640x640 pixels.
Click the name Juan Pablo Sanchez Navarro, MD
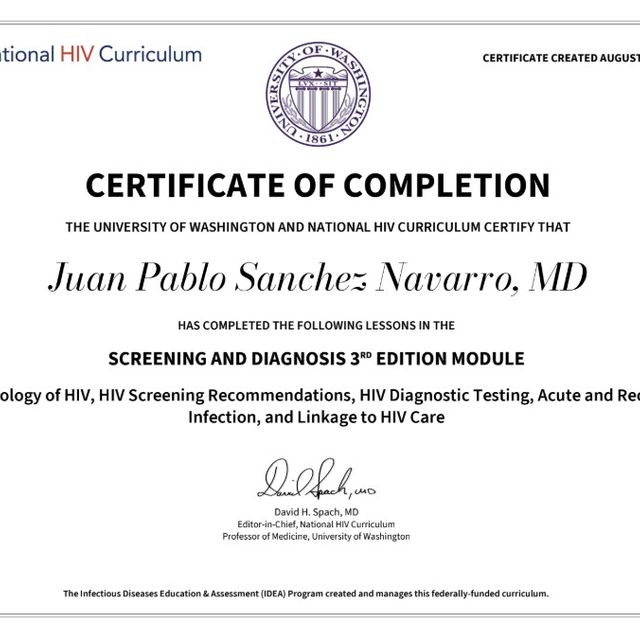tap(318, 278)
